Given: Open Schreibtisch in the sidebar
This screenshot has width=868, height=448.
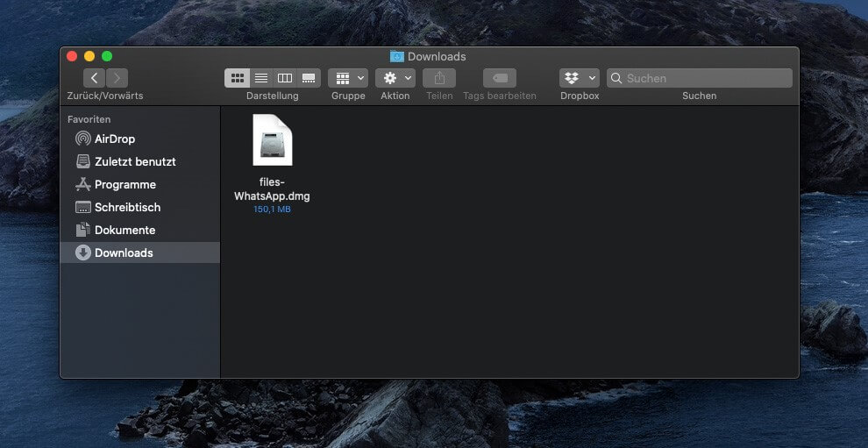Looking at the screenshot, I should 139,207.
